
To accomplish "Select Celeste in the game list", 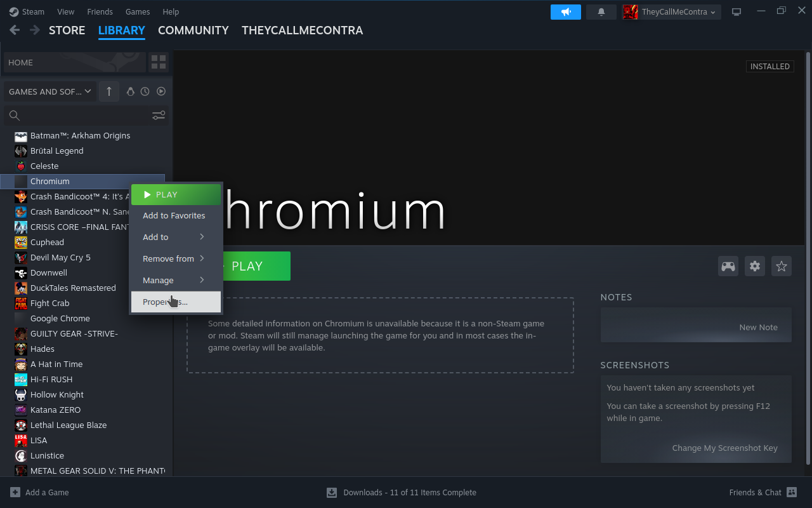I will coord(82,166).
